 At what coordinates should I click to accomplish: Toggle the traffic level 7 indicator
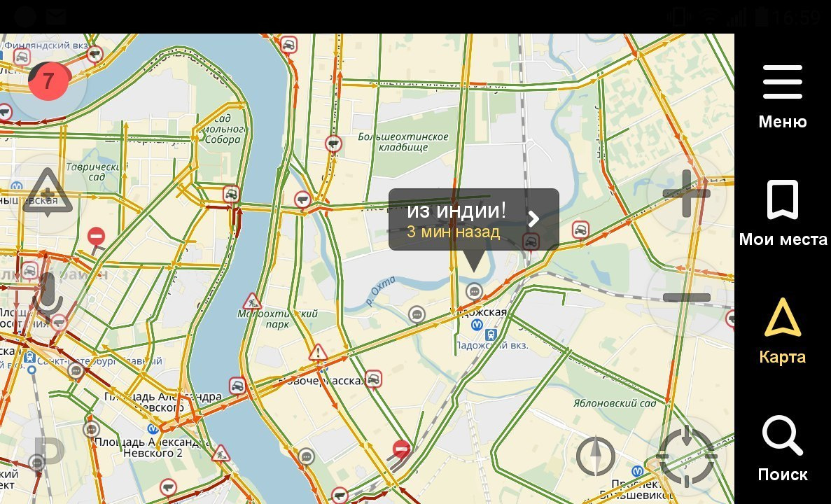point(48,81)
